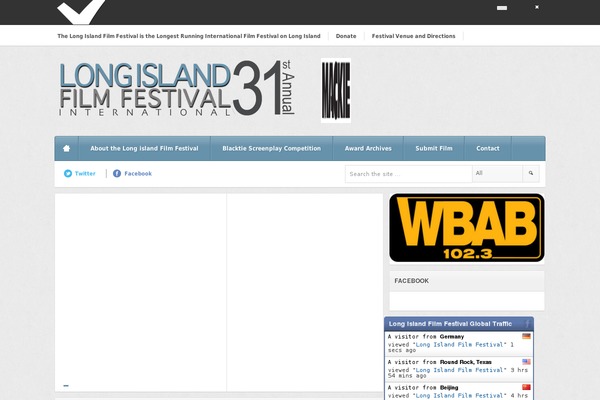The image size is (600, 400).
Task: Click the icon in Global Traffic header
Action: 527,324
